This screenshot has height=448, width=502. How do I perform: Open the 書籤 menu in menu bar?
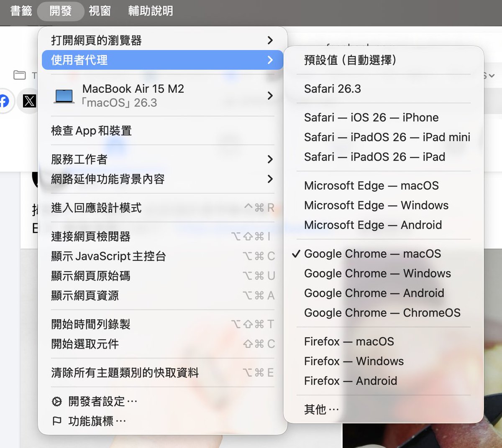[21, 11]
